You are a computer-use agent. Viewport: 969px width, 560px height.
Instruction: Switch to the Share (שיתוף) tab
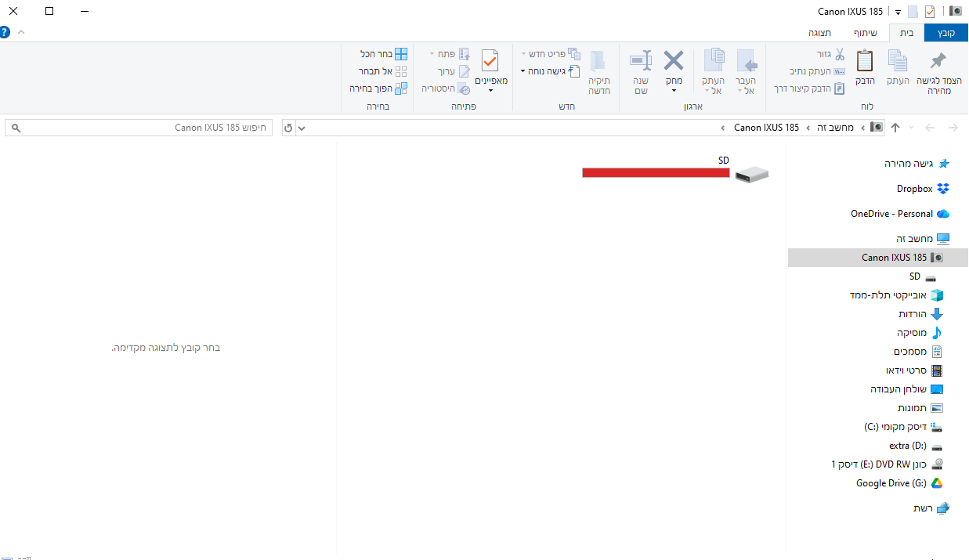tap(866, 33)
